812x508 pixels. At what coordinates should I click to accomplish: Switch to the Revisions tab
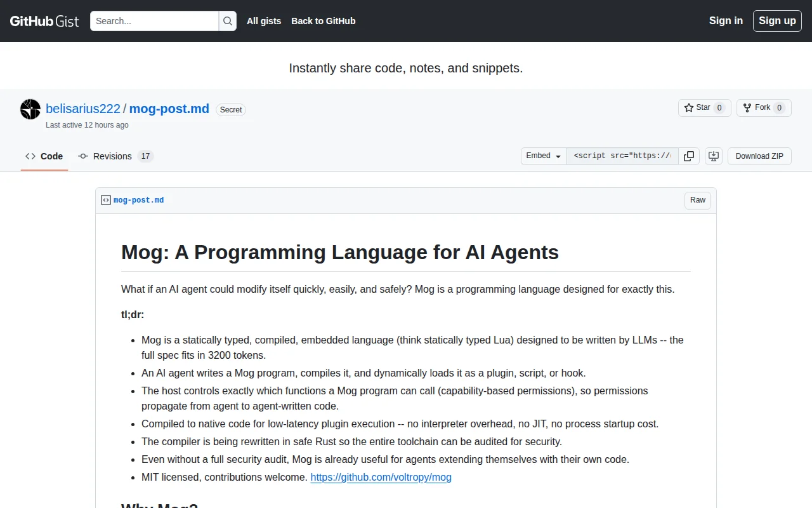click(116, 156)
